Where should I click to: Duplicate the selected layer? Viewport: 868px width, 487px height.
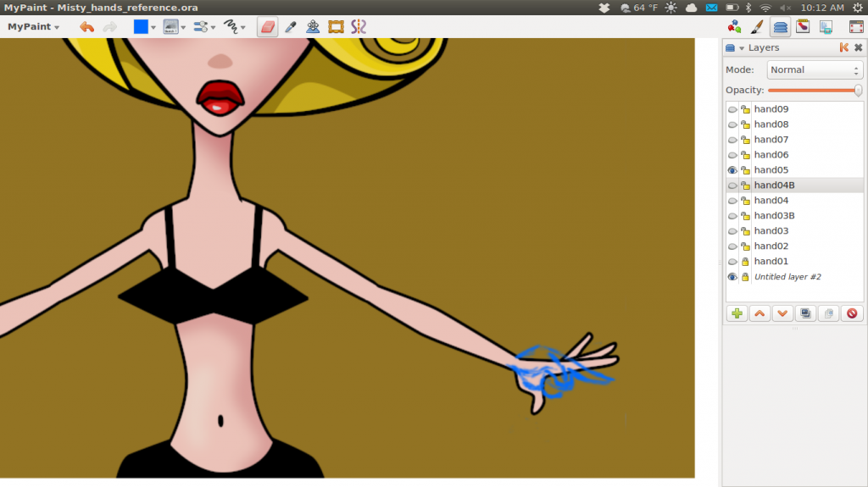pyautogui.click(x=805, y=313)
